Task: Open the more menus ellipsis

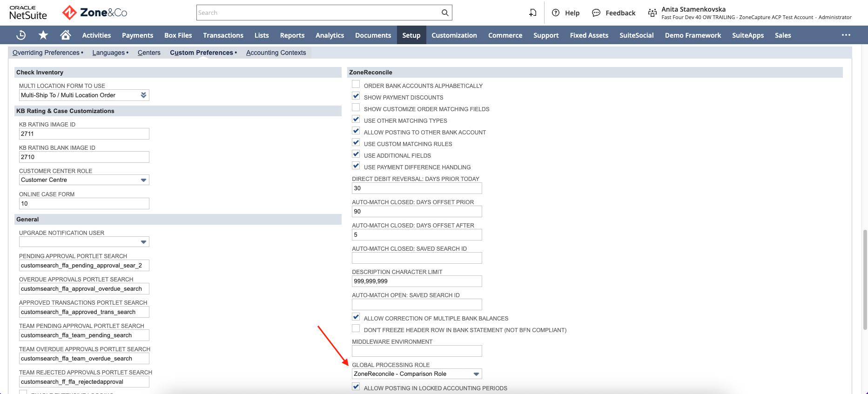Action: (x=846, y=35)
